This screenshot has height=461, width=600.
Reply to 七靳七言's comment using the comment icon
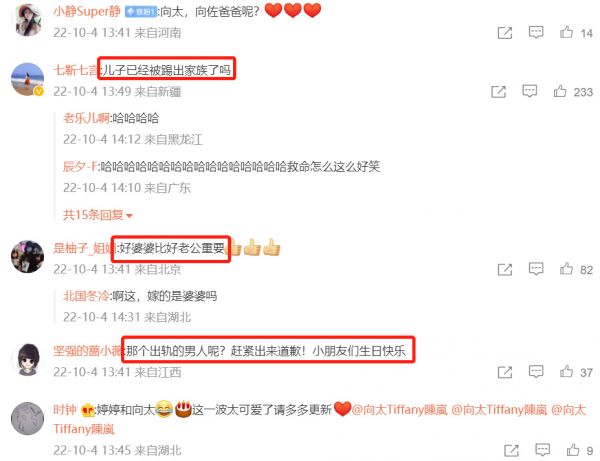tap(529, 91)
